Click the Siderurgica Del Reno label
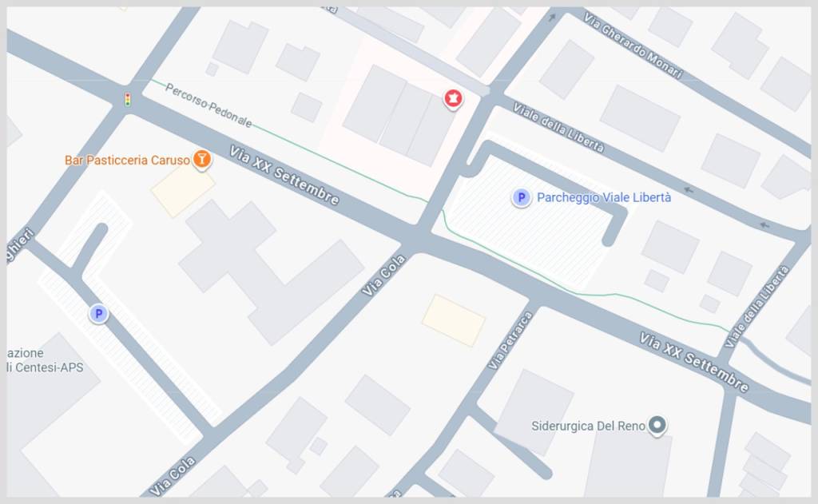818x504 pixels. pyautogui.click(x=589, y=426)
